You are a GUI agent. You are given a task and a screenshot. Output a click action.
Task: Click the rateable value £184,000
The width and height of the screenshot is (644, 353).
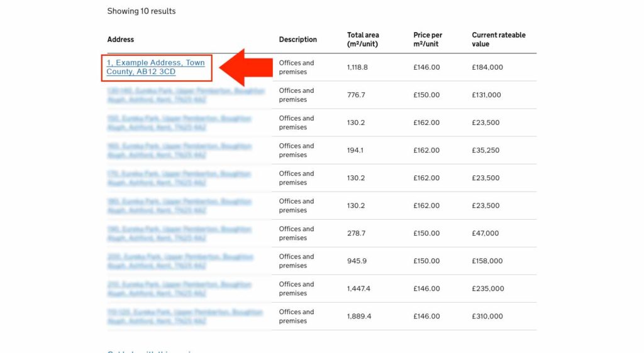click(x=487, y=67)
